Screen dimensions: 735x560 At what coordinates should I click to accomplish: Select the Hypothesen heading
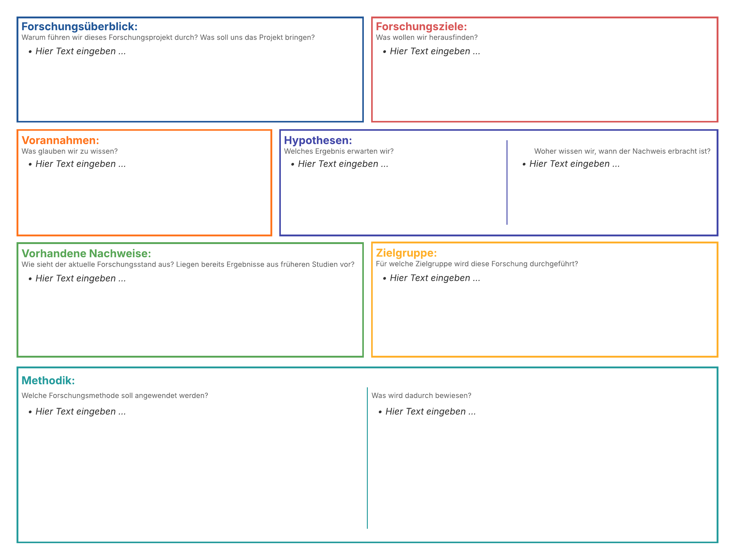[x=318, y=140]
